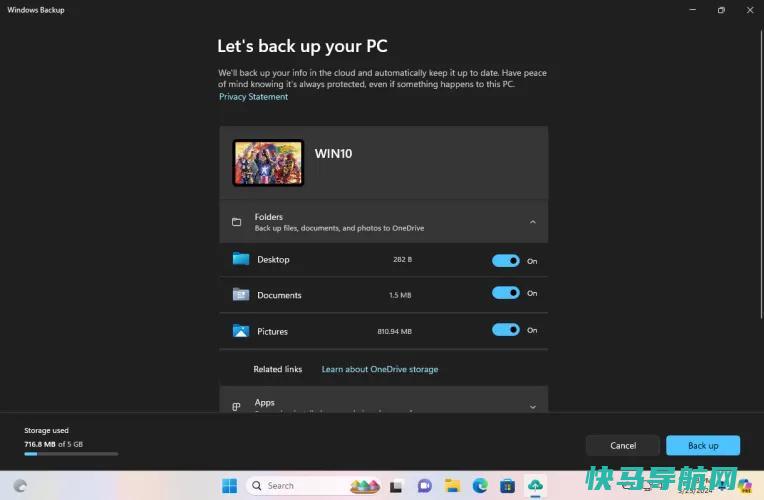Viewport: 764px width, 500px height.
Task: Click the Windows Backup taskbar icon
Action: point(535,486)
